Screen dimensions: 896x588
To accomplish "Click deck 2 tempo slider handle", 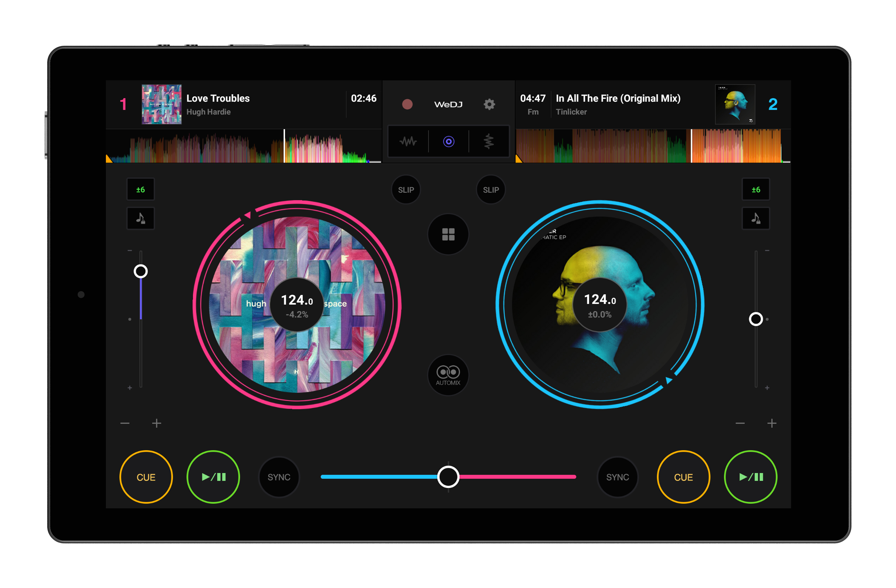I will 756,319.
